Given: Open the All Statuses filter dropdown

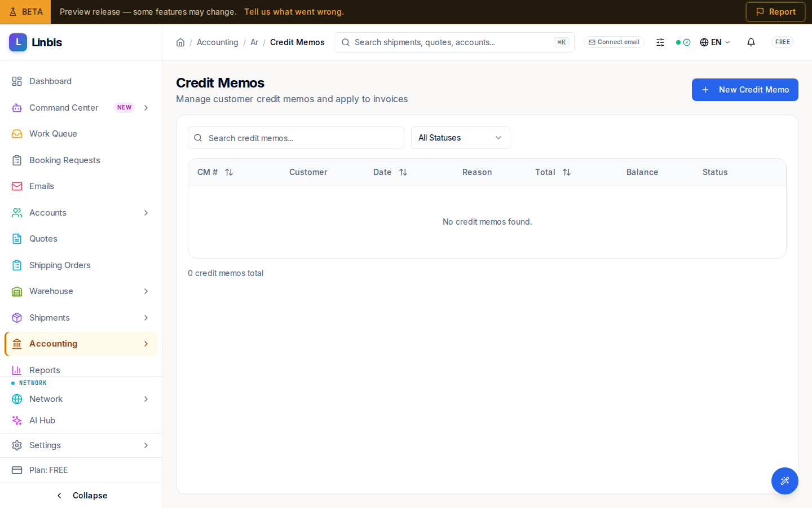Looking at the screenshot, I should (x=461, y=138).
